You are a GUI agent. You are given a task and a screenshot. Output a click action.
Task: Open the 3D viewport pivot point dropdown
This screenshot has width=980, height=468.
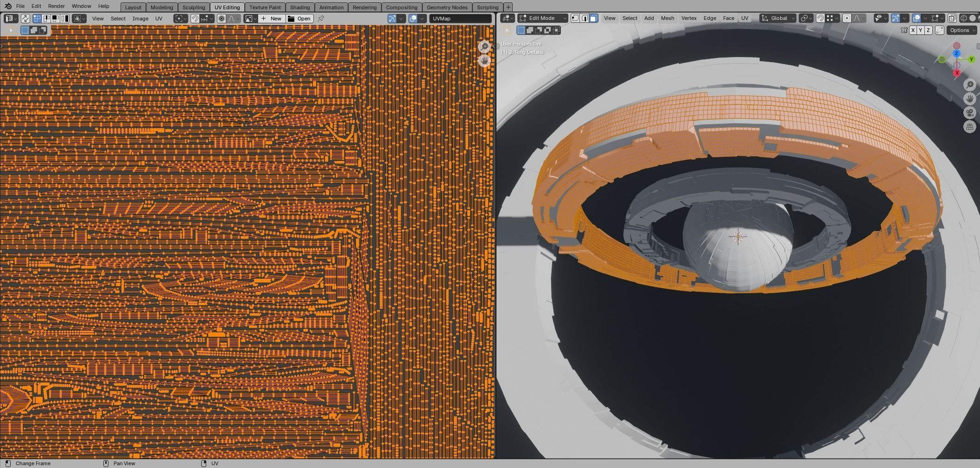pos(807,18)
